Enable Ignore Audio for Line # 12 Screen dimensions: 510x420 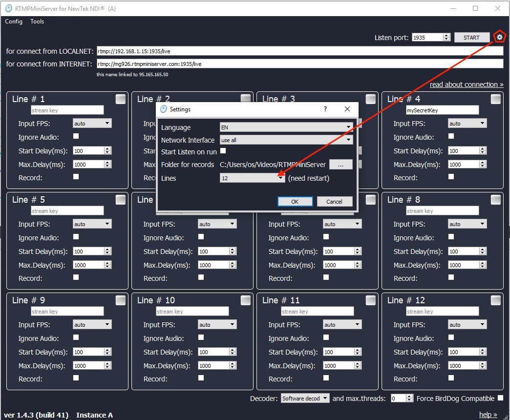click(x=451, y=337)
